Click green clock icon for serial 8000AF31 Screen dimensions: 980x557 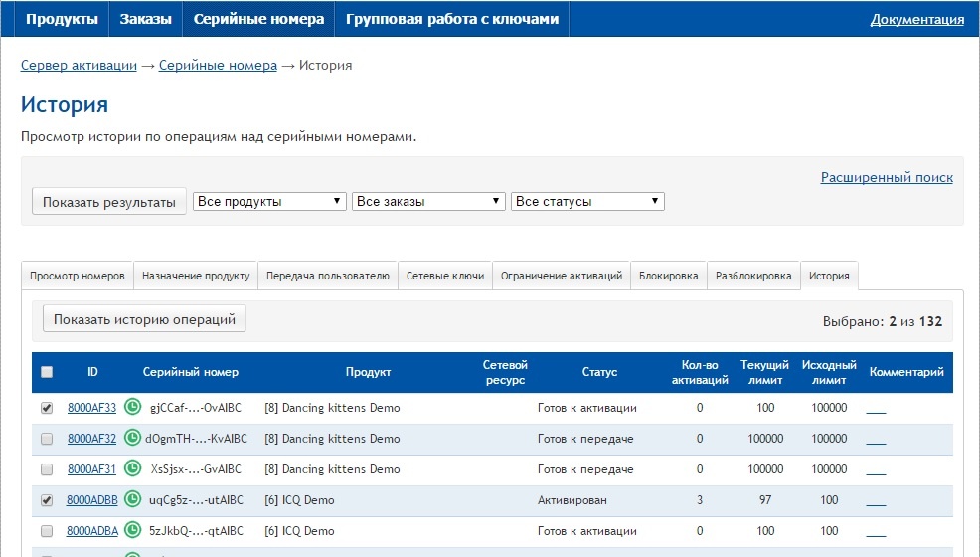(x=132, y=468)
